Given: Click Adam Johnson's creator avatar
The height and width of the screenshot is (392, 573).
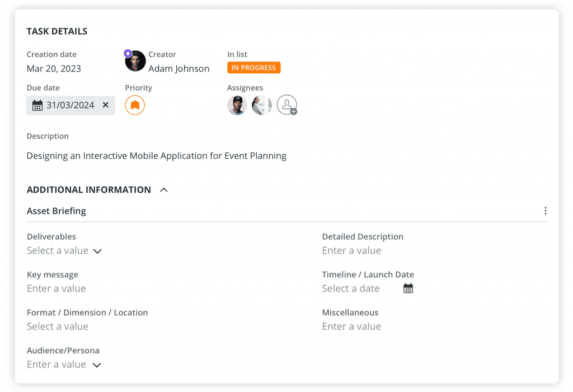Looking at the screenshot, I should pyautogui.click(x=135, y=62).
